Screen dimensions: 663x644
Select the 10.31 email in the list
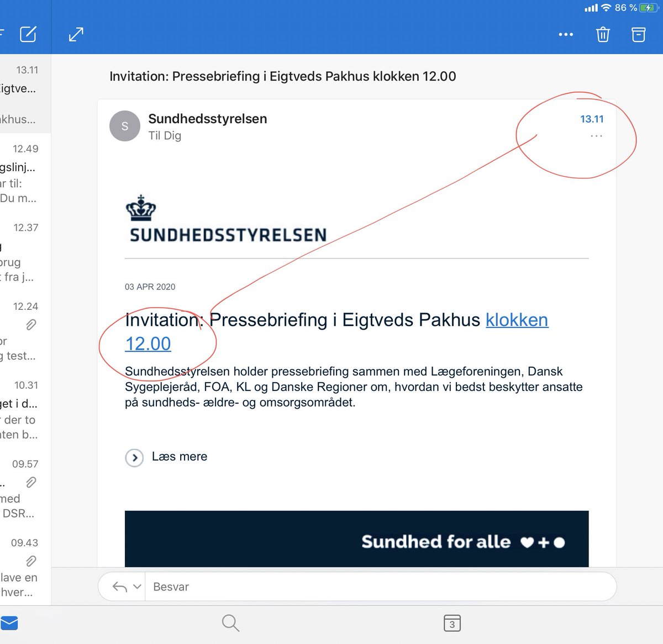[25, 410]
